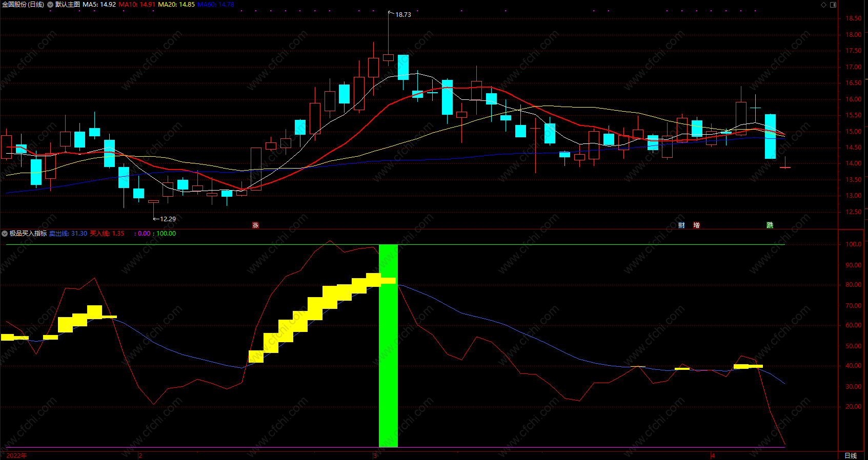This screenshot has width=868, height=460.
Task: Click the month 2 marker on the time axis
Action: (x=140, y=456)
